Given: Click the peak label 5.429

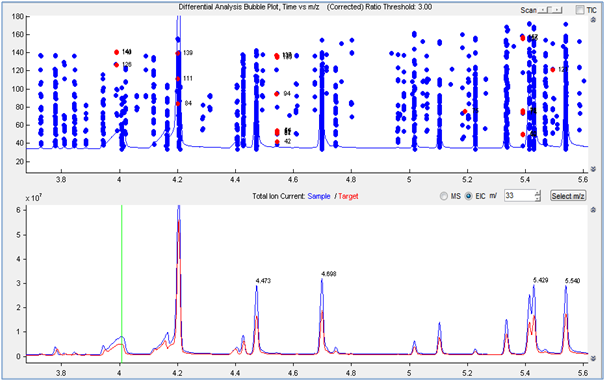Looking at the screenshot, I should [540, 280].
